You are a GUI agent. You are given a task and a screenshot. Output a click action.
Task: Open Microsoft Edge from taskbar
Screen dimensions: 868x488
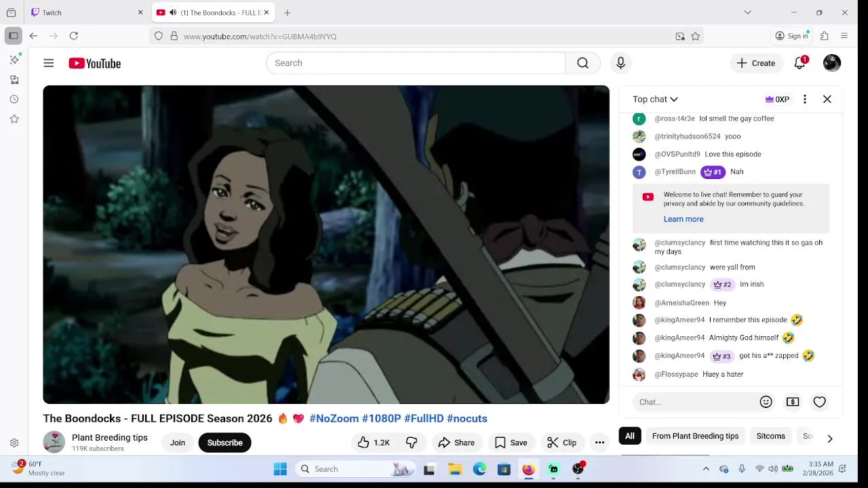pos(479,469)
